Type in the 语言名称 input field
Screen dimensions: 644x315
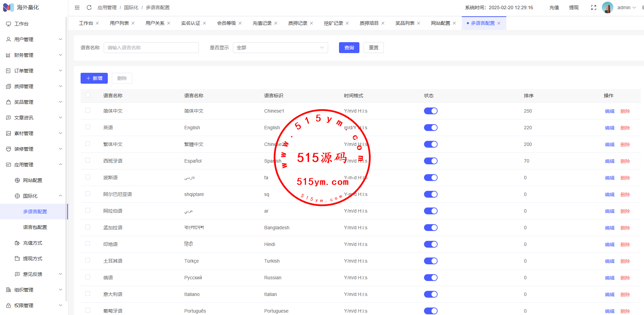coord(151,48)
